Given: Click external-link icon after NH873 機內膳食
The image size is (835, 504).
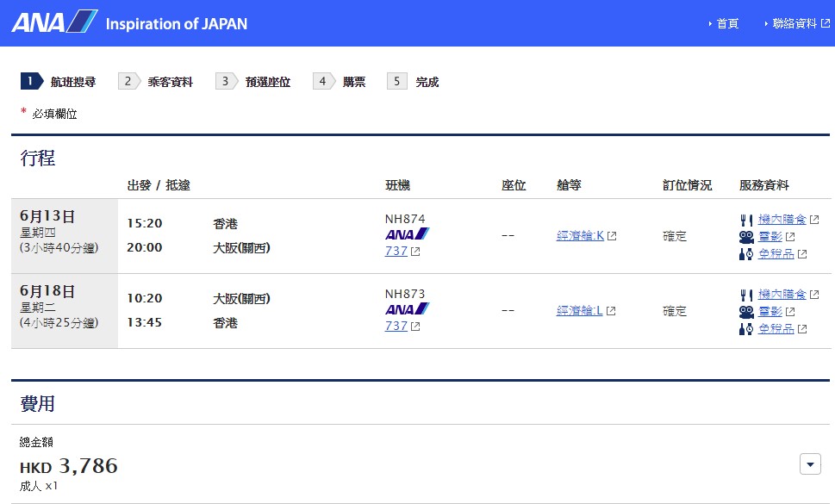Looking at the screenshot, I should [814, 295].
